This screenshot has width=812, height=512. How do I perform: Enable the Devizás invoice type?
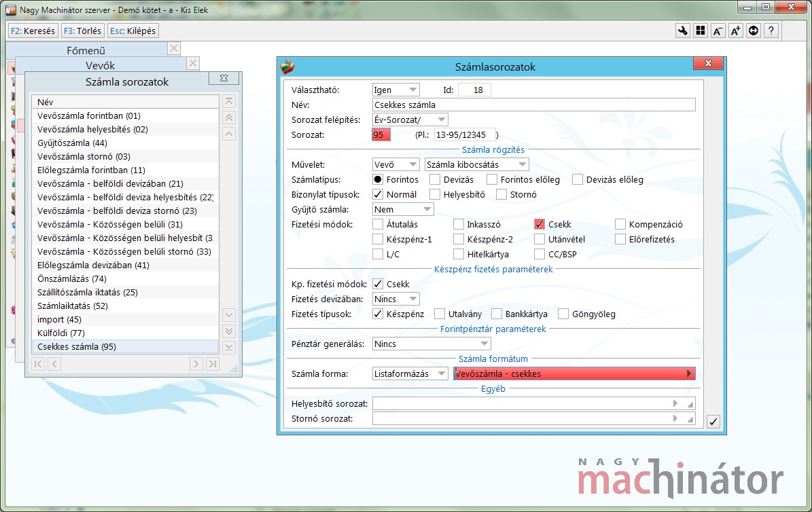click(x=435, y=180)
